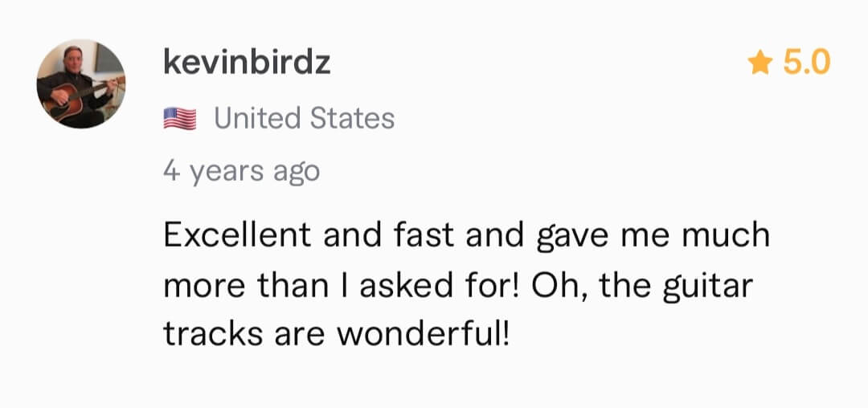
Task: Click the review line starting with Excellent
Action: 467,236
